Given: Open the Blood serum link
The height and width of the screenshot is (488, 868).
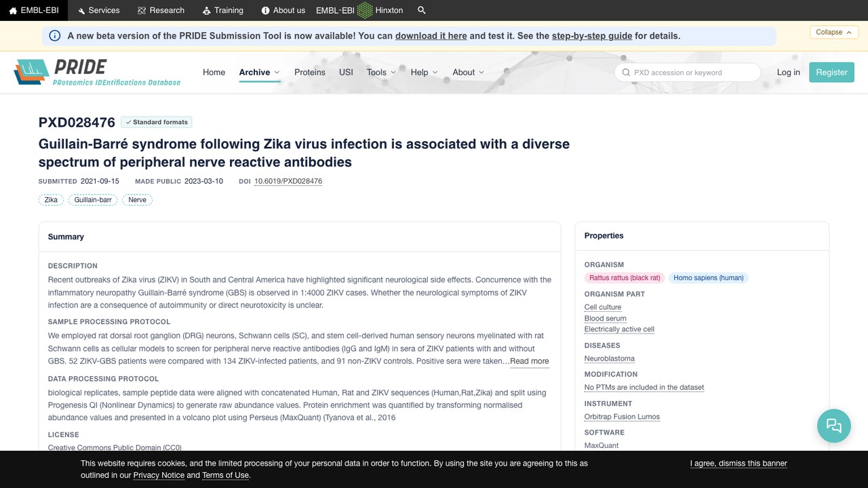Looking at the screenshot, I should click(606, 318).
